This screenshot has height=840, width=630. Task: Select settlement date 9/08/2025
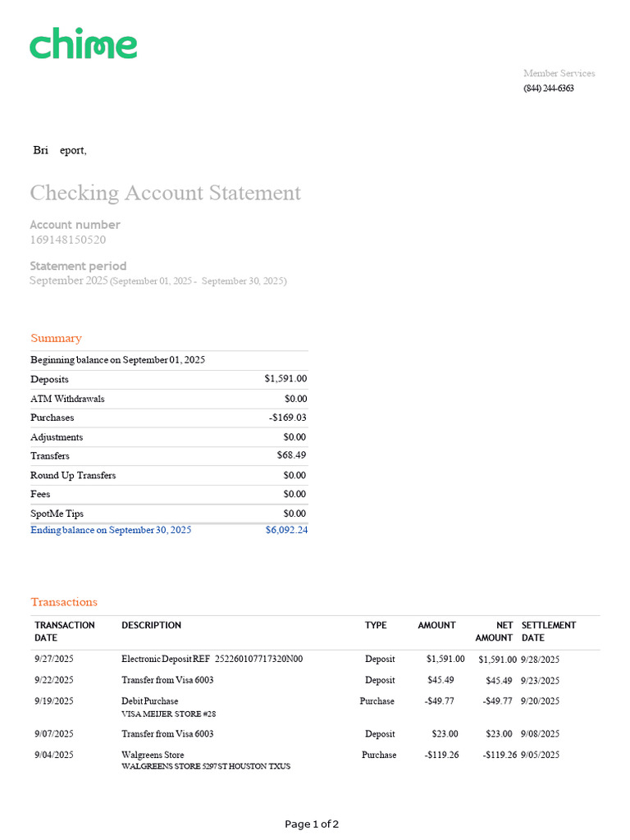tap(540, 733)
